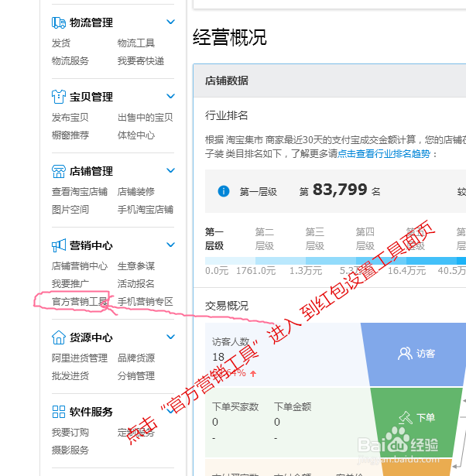
Task: Click 查看淘宝店铺 link
Action: pyautogui.click(x=80, y=191)
